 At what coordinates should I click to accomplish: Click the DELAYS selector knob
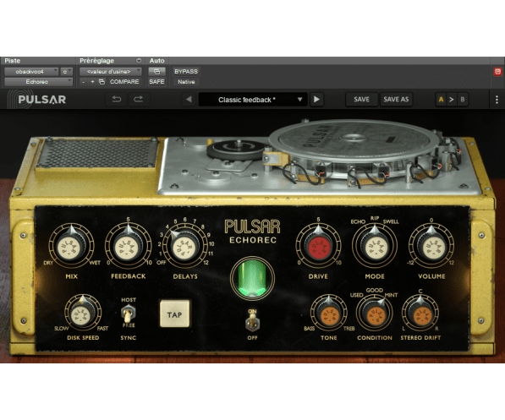pos(185,247)
